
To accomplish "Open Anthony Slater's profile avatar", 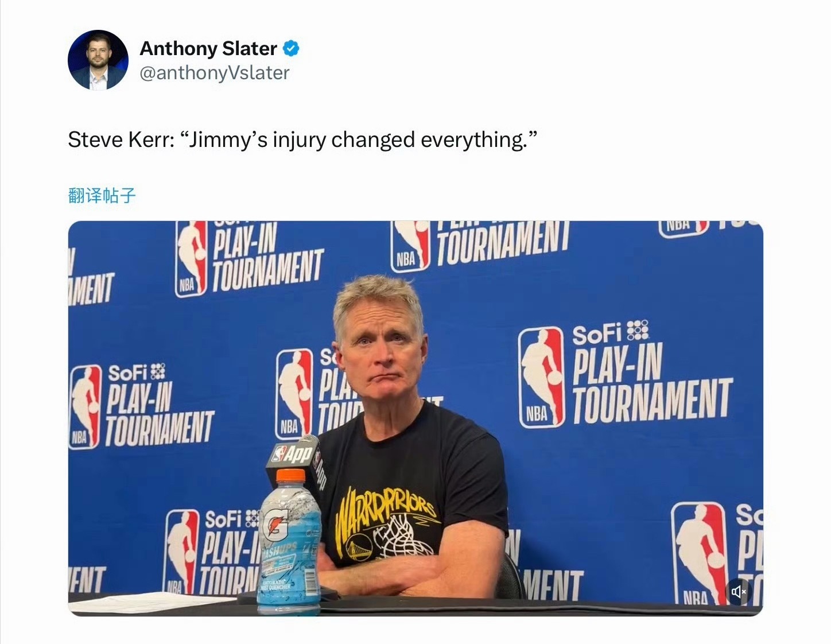I will pos(98,60).
